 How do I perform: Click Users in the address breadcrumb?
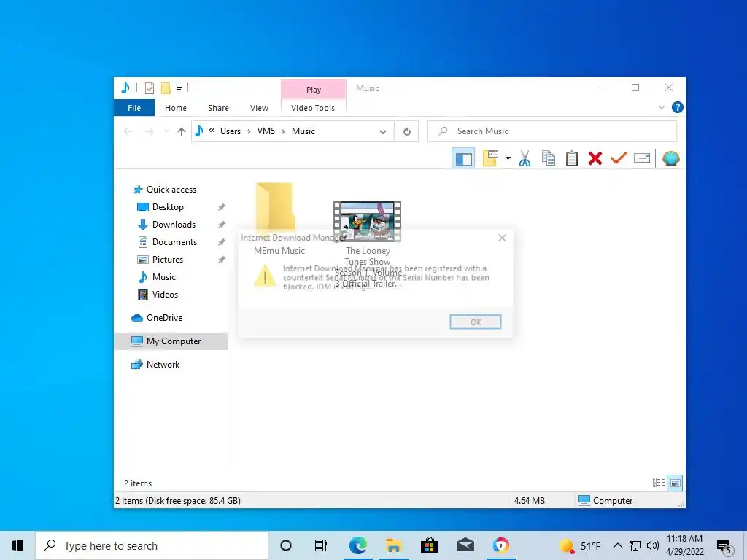[x=230, y=131]
